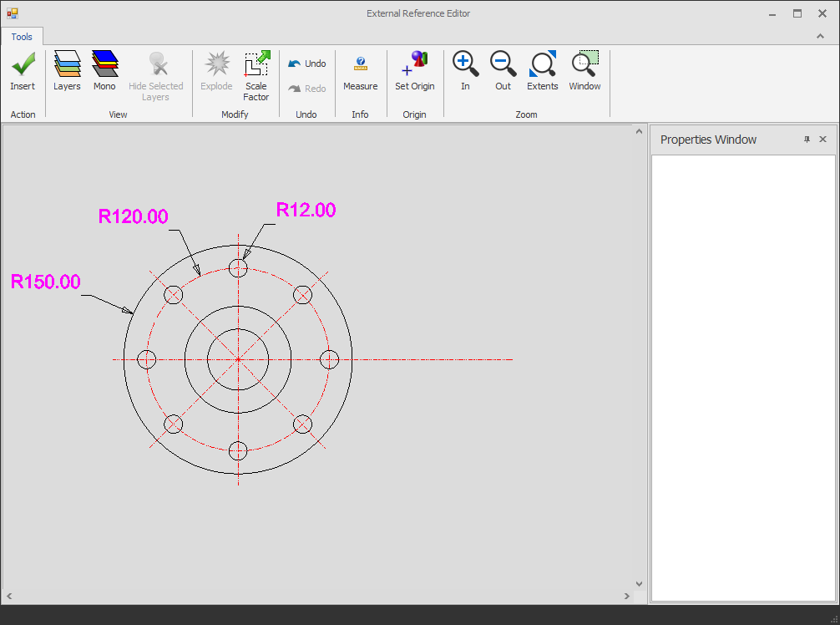
Task: Open the Scale Factor tool
Action: pos(256,74)
